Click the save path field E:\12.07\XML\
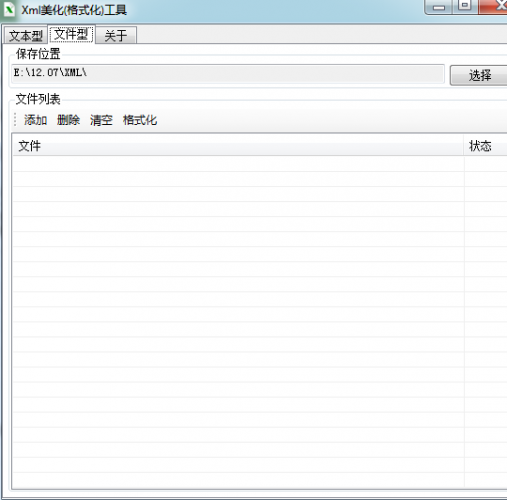 coord(228,74)
